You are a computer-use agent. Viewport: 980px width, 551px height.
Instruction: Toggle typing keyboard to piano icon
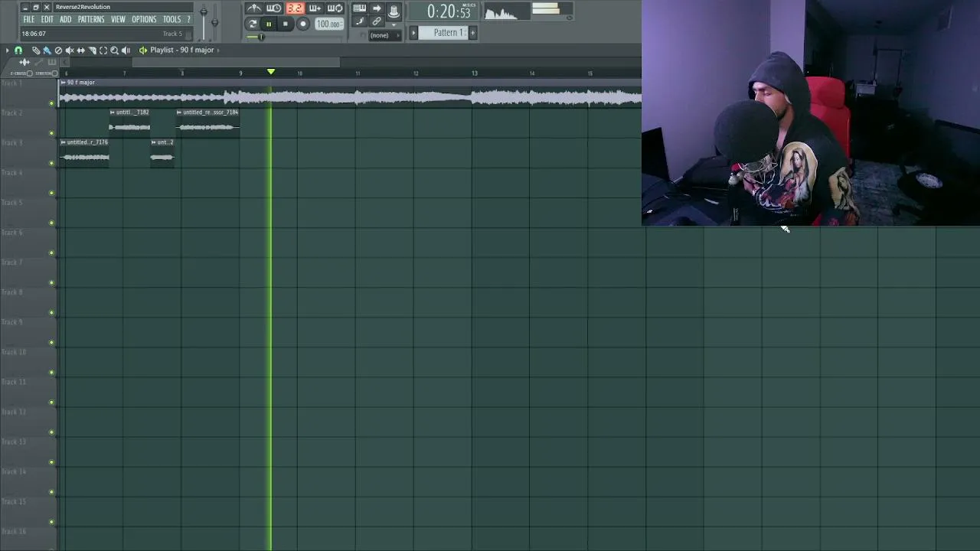point(359,8)
